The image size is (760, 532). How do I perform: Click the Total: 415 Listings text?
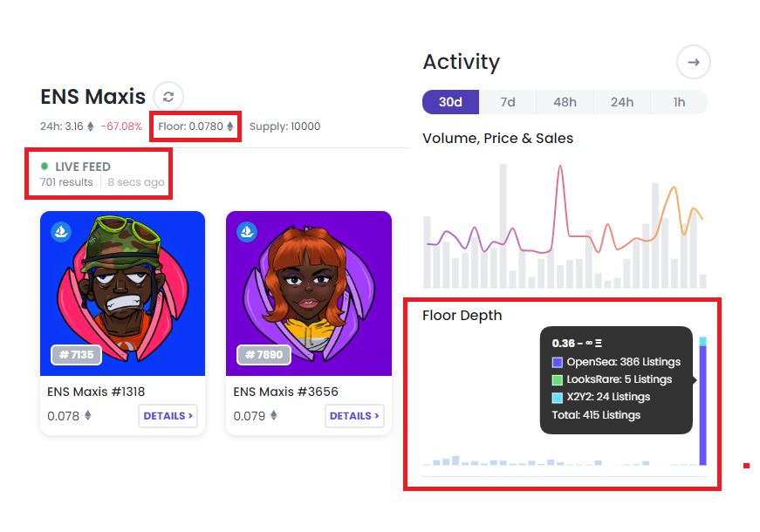(596, 415)
